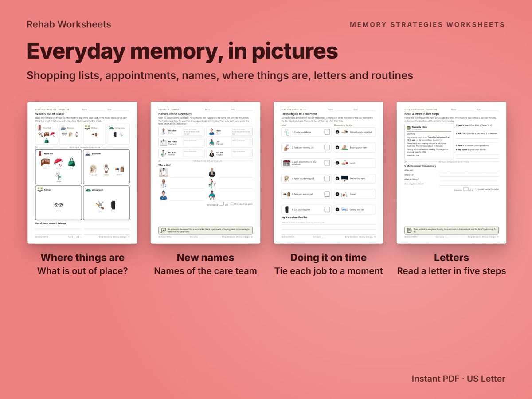The image size is (532, 399).
Task: Click the 'Dinner' moment card
Action: (355, 194)
